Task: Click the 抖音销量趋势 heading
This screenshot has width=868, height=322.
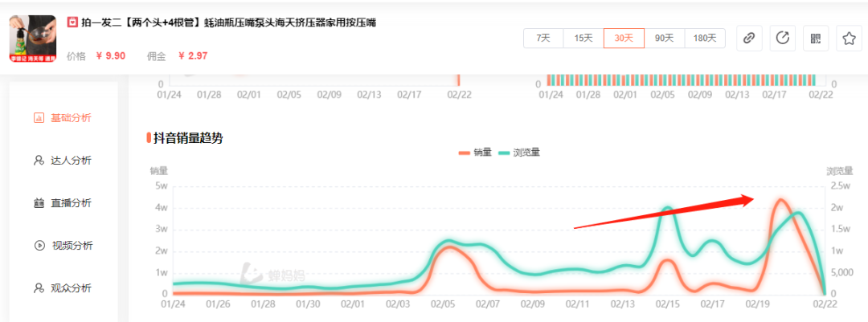Action: click(188, 138)
